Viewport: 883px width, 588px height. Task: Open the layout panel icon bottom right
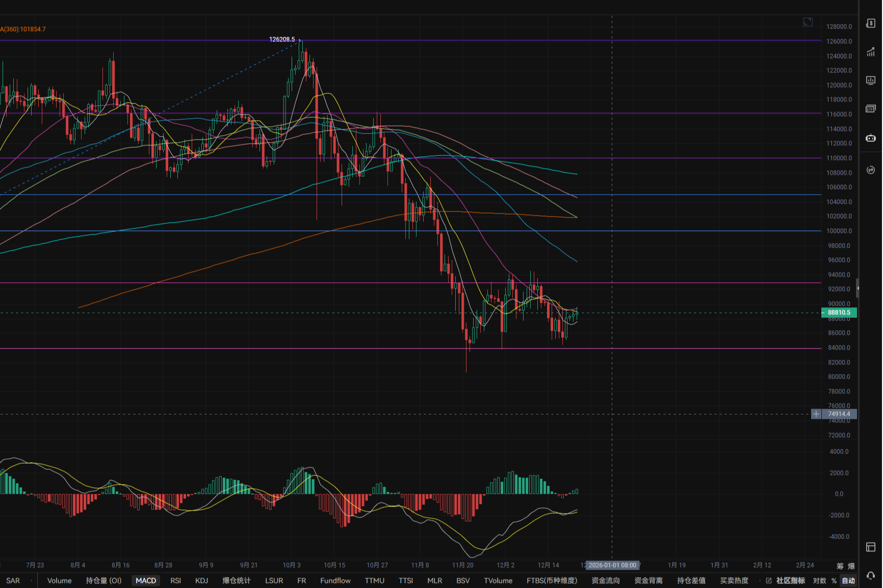click(871, 547)
